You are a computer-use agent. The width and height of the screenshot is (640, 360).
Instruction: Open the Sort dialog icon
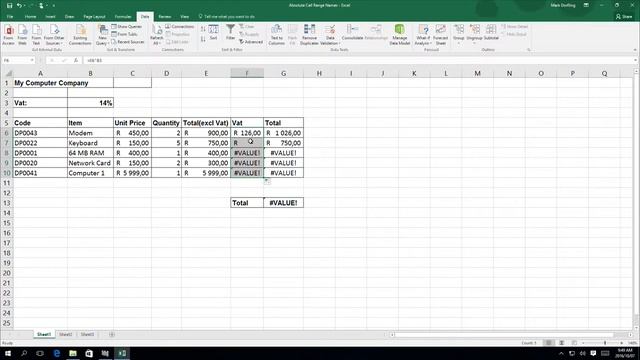(213, 33)
